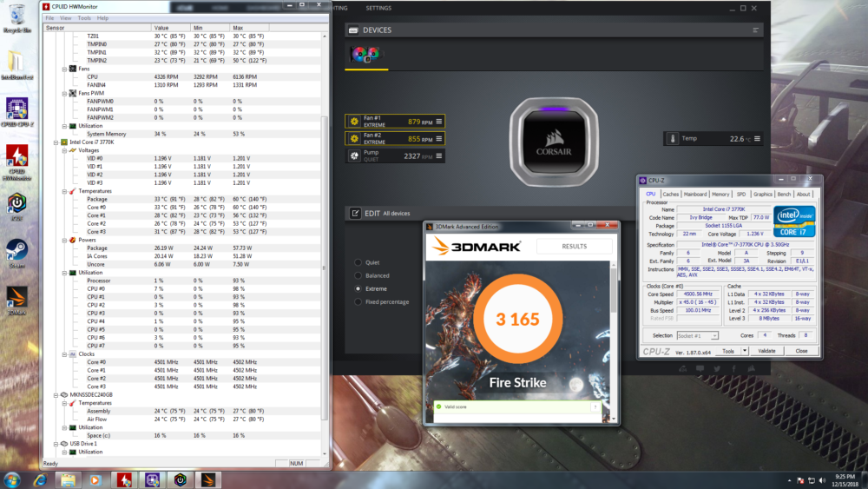Collapse the Fans node in HWMonitor
868x489 pixels.
pyautogui.click(x=64, y=69)
